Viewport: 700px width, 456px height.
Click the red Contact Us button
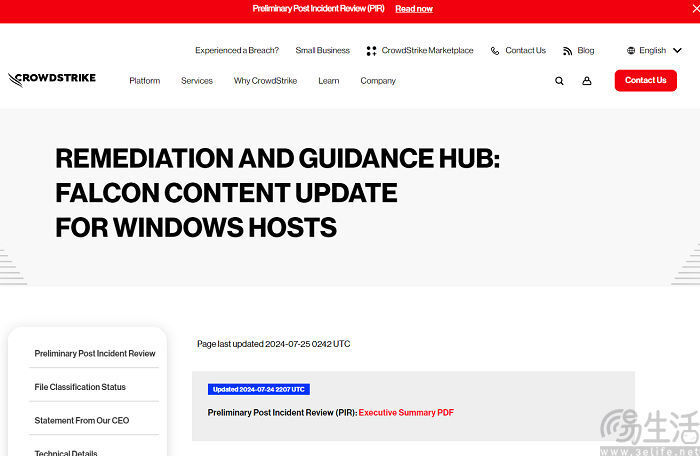click(x=646, y=80)
